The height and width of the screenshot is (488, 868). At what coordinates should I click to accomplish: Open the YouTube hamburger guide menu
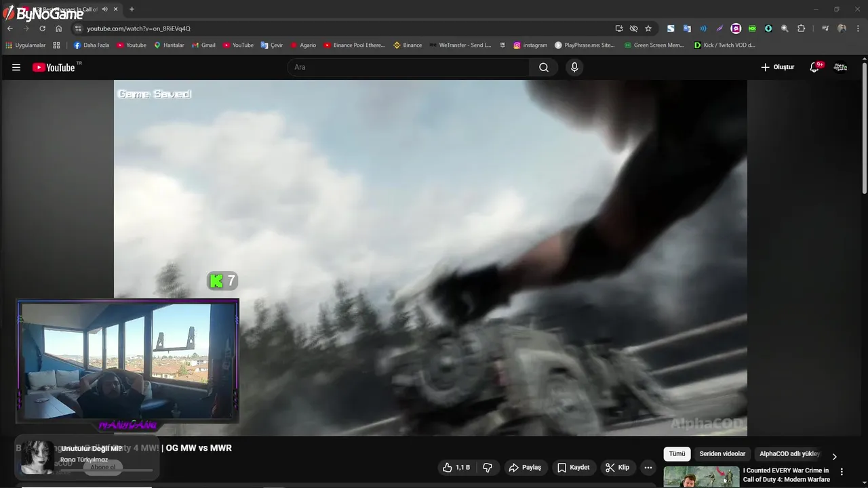click(16, 67)
